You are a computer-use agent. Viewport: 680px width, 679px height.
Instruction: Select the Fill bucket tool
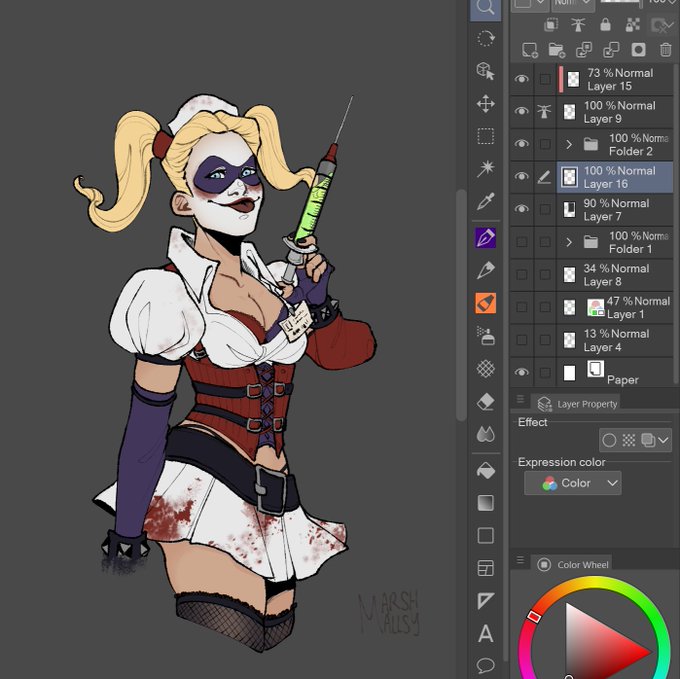tap(485, 470)
